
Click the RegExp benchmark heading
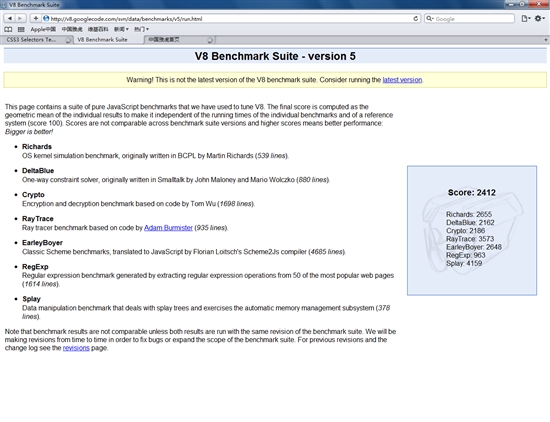click(x=35, y=267)
